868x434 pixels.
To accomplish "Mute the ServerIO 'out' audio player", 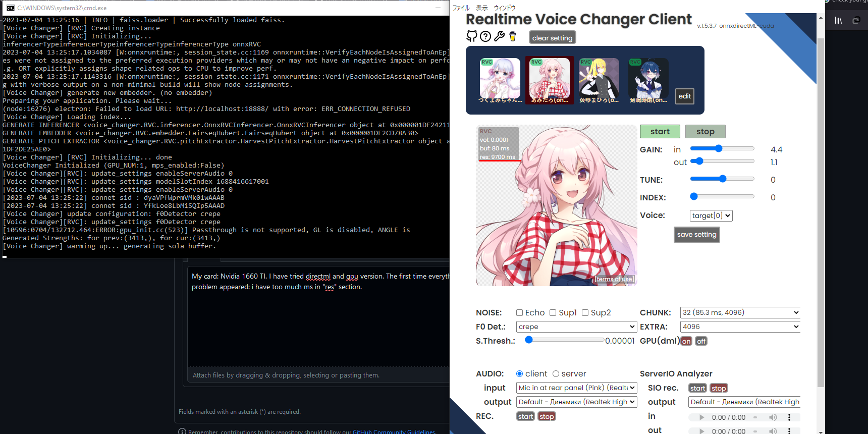I will coord(773,431).
